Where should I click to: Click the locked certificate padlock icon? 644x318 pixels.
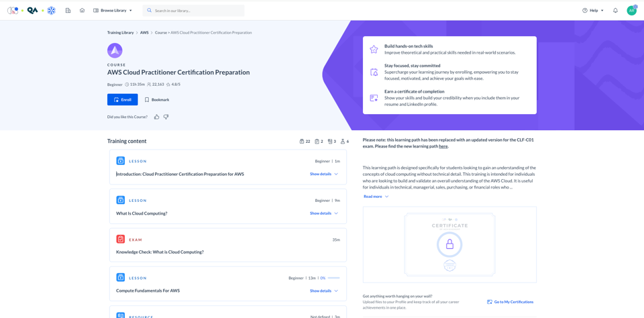tap(449, 245)
